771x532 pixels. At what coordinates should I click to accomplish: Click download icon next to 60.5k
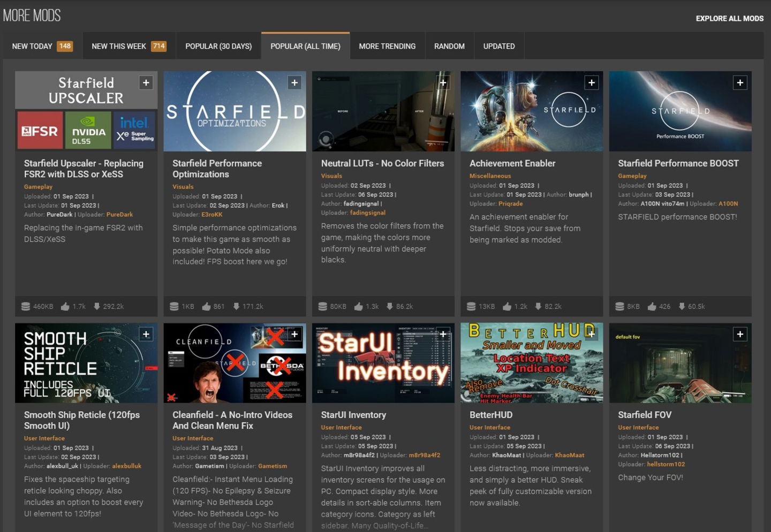tap(682, 306)
